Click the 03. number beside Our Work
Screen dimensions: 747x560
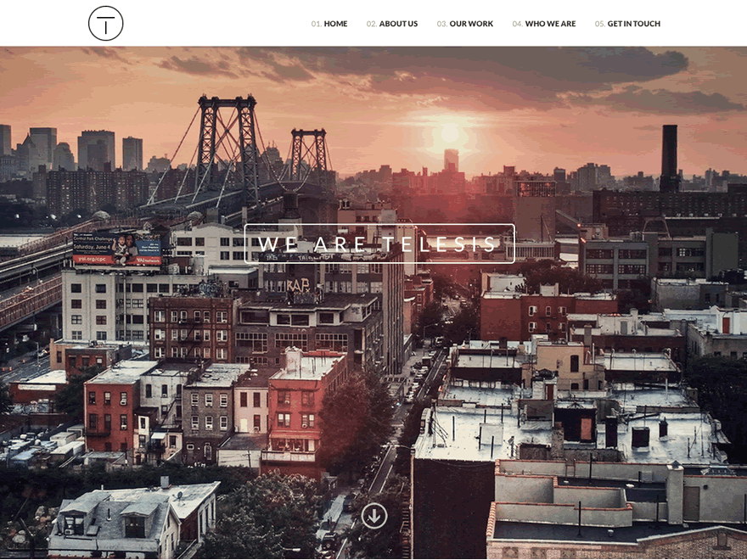coord(442,24)
